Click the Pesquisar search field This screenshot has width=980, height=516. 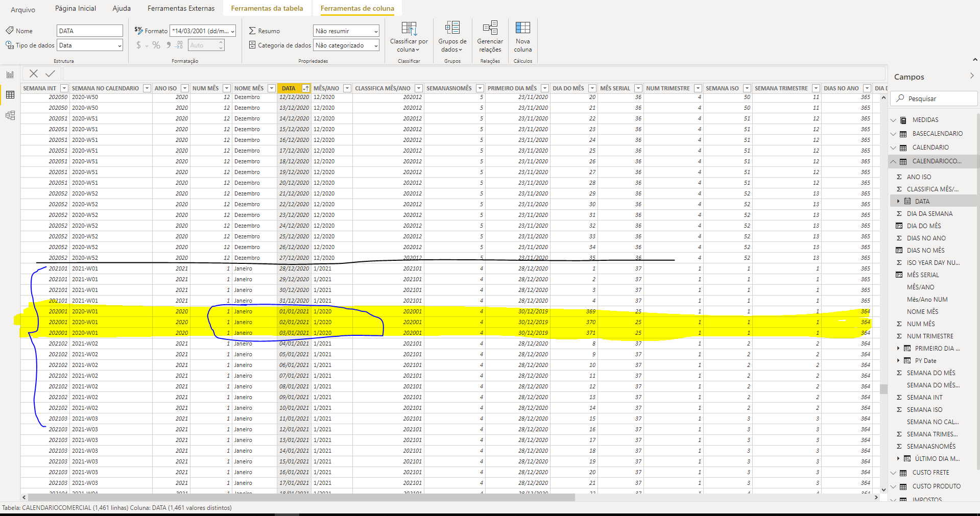click(934, 99)
